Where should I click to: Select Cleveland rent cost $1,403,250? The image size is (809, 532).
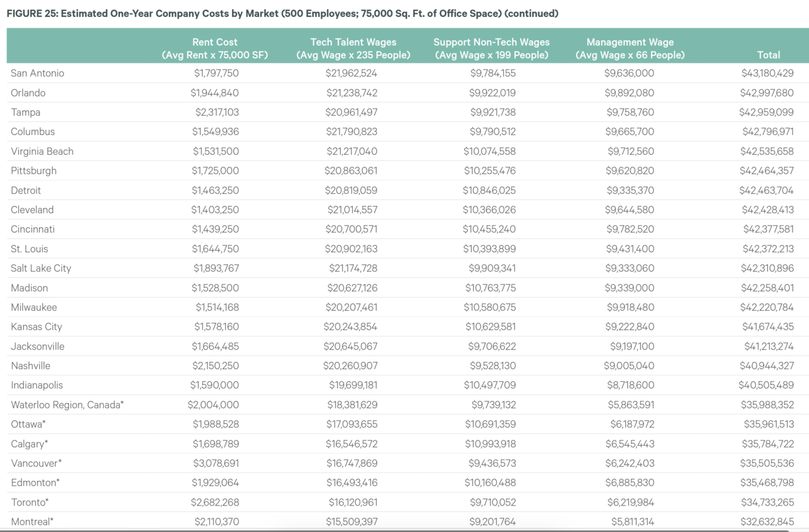216,210
